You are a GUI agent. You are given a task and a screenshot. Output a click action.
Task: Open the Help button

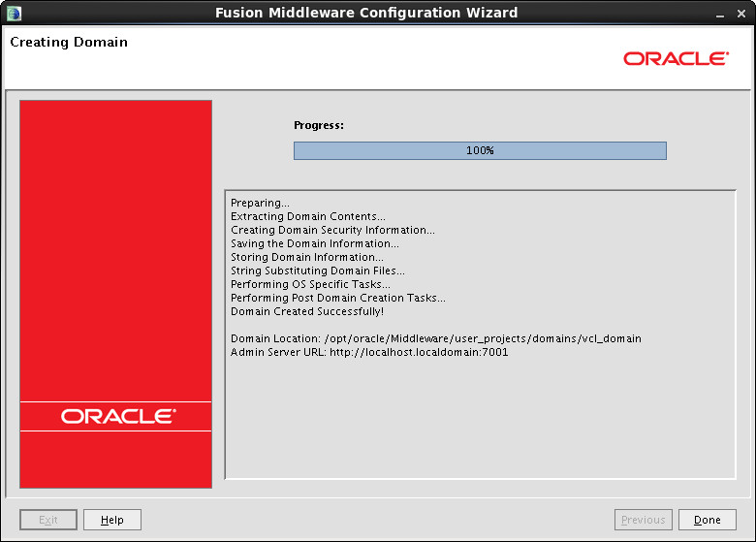pyautogui.click(x=112, y=520)
